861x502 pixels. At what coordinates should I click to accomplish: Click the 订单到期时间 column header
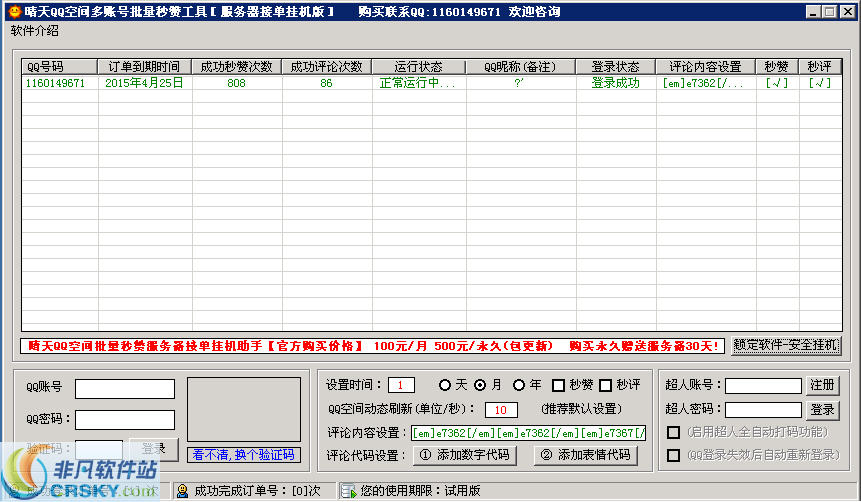click(x=144, y=66)
